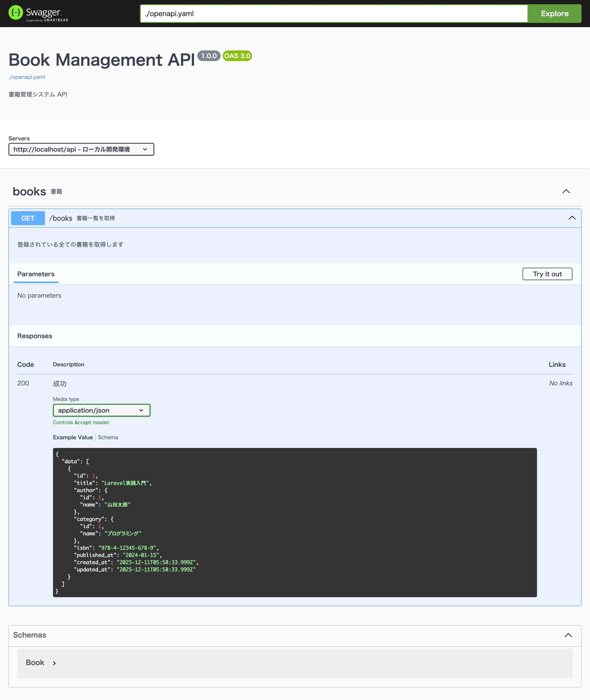Collapse the GET /books operation chevron
This screenshot has height=700, width=590.
[x=572, y=218]
